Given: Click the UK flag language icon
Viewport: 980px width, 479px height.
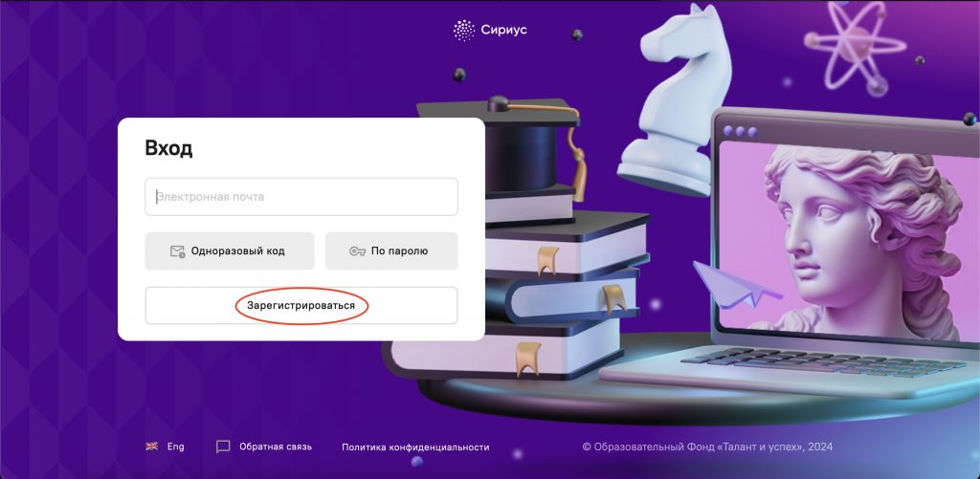Looking at the screenshot, I should pyautogui.click(x=152, y=446).
